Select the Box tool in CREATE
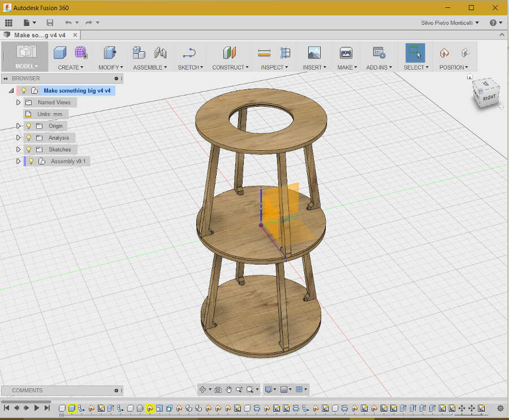Image resolution: width=509 pixels, height=420 pixels. point(60,53)
